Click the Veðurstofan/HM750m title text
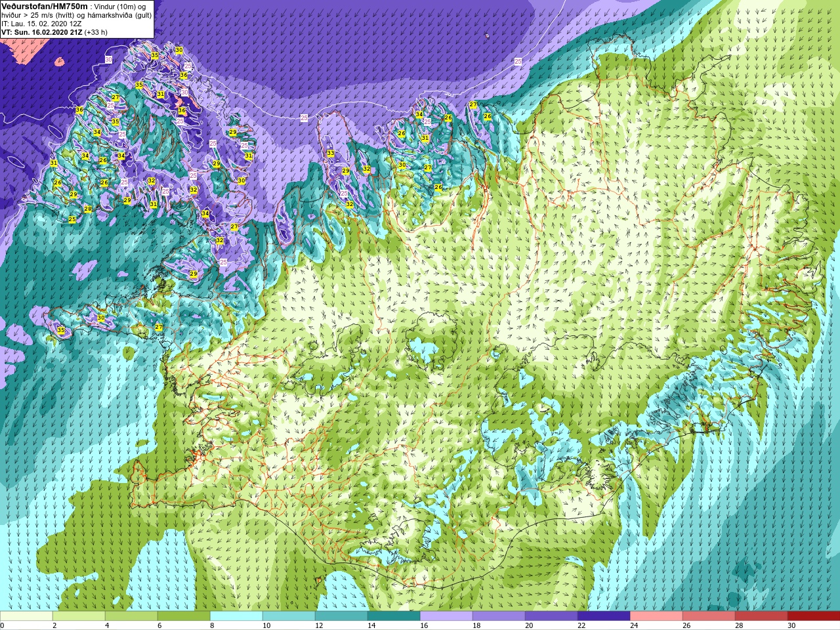Viewport: 840px width, 630px height. coord(45,6)
